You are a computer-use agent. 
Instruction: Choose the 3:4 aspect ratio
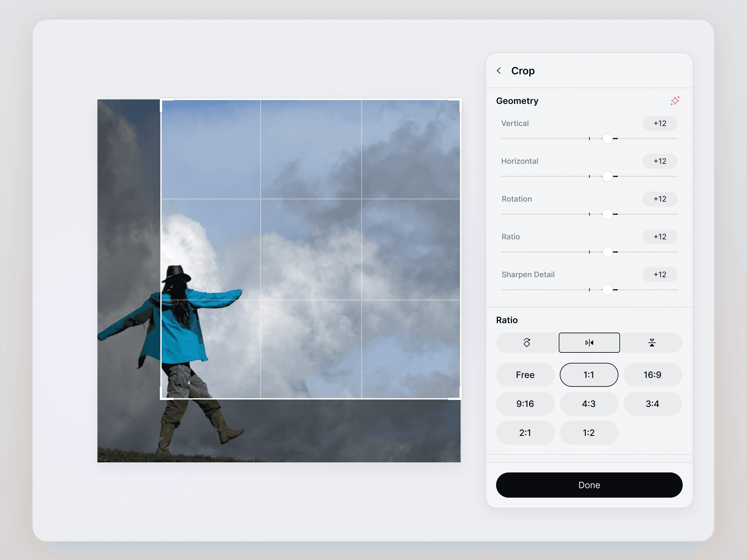tap(652, 404)
